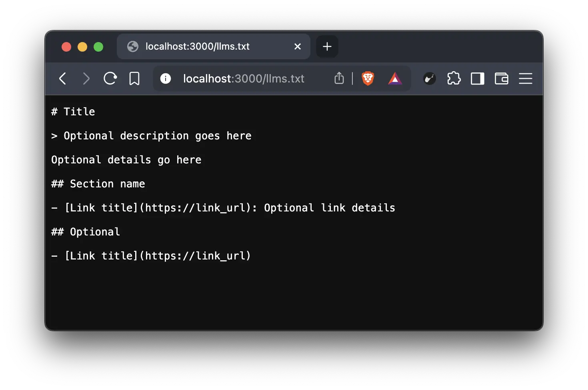Go forward with the right arrow
Image resolution: width=588 pixels, height=390 pixels.
coord(86,78)
